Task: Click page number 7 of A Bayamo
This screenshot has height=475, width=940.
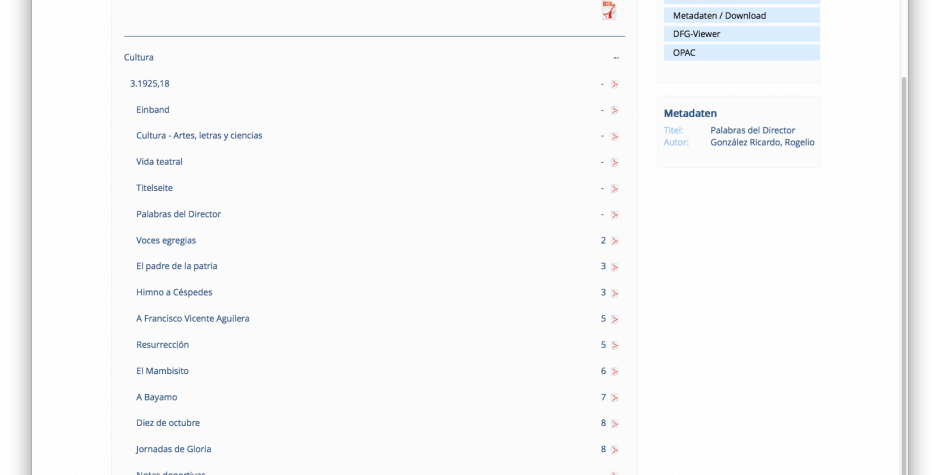Action: pyautogui.click(x=603, y=397)
